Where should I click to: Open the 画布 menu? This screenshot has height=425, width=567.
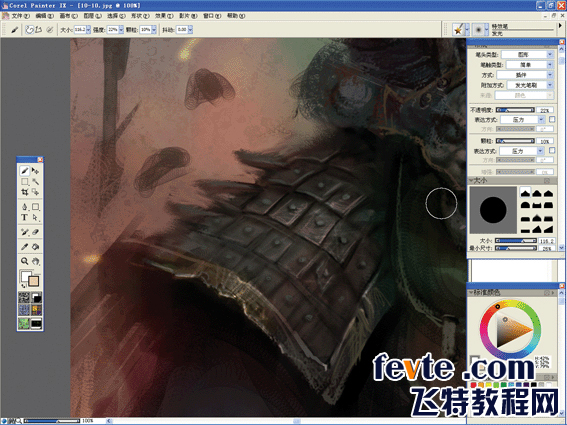coord(68,16)
